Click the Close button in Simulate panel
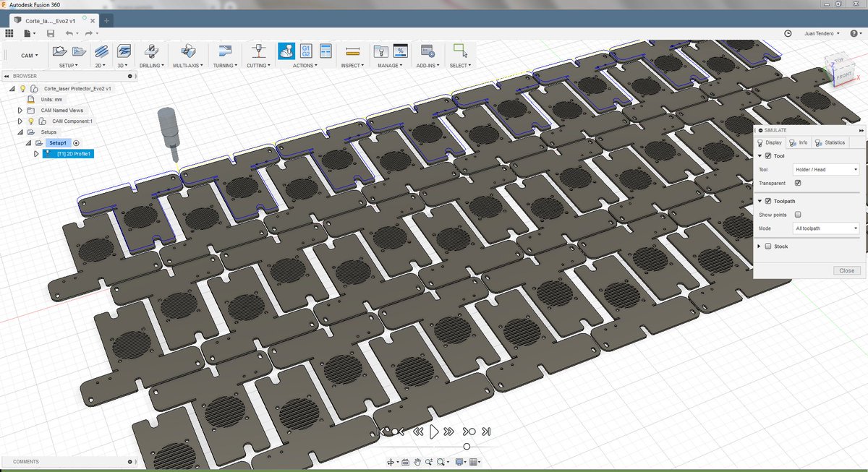Viewport: 868px width, 472px height. tap(846, 270)
